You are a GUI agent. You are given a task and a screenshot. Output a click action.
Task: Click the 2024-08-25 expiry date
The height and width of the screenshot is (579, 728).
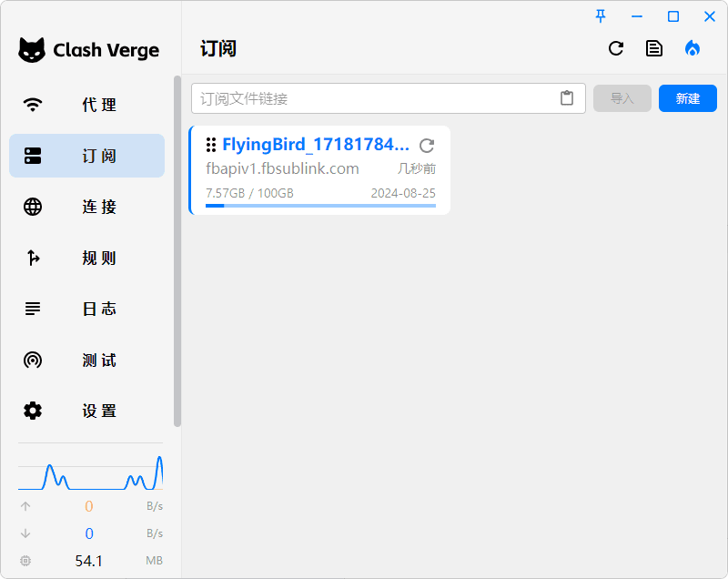403,193
